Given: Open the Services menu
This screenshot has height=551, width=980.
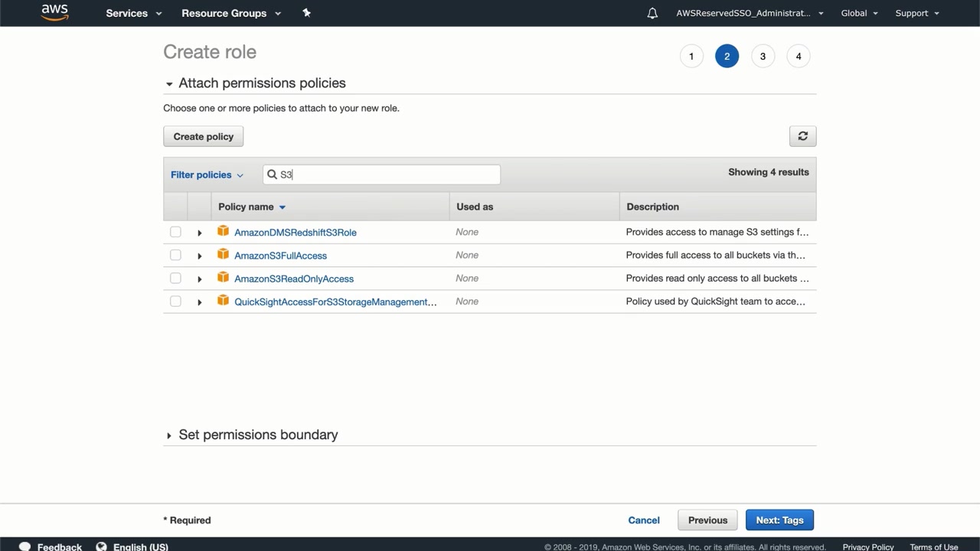Looking at the screenshot, I should [x=134, y=13].
